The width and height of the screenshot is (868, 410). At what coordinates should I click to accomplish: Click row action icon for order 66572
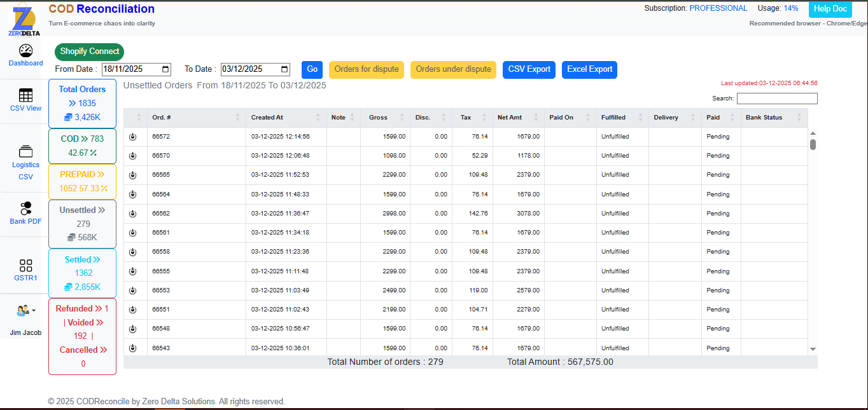(132, 137)
